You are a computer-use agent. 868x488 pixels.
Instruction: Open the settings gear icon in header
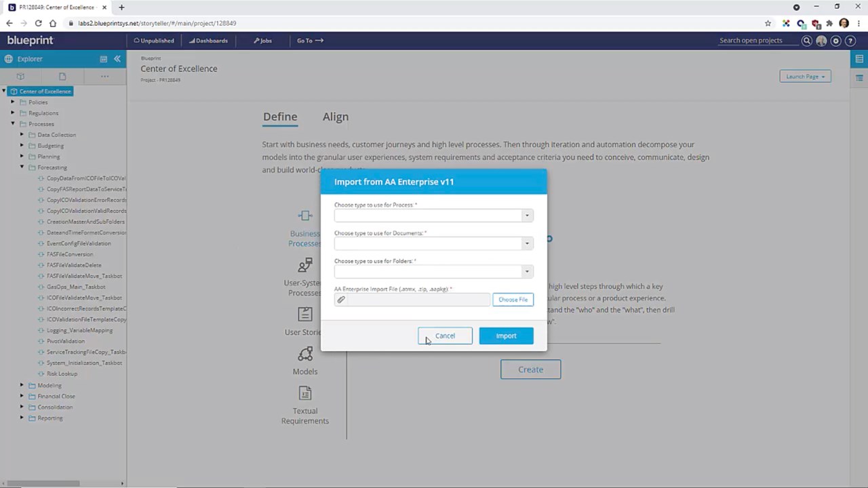click(x=836, y=41)
